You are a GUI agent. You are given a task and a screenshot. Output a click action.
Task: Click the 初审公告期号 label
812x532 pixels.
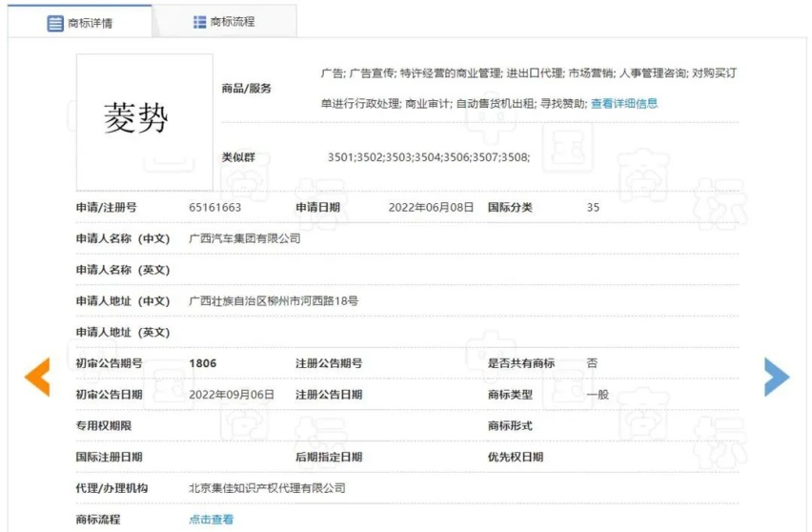point(109,363)
